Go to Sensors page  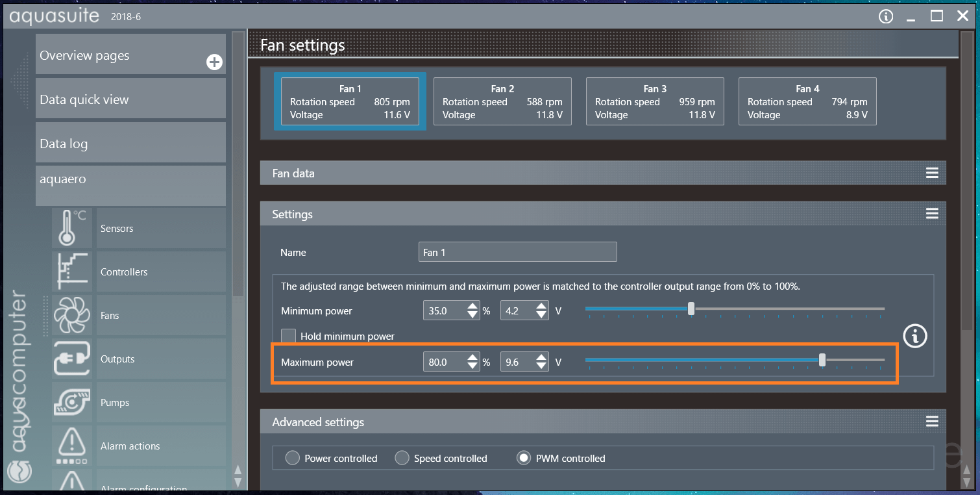(161, 228)
